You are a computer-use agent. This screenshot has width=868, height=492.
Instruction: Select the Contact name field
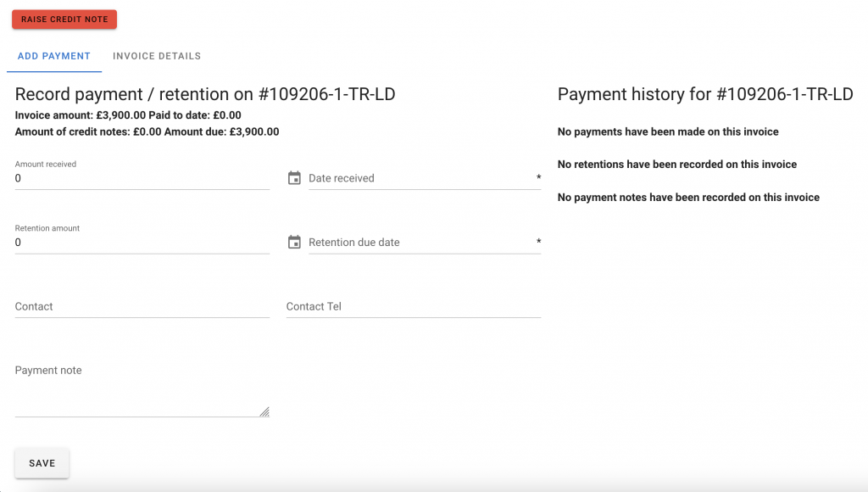tap(142, 306)
